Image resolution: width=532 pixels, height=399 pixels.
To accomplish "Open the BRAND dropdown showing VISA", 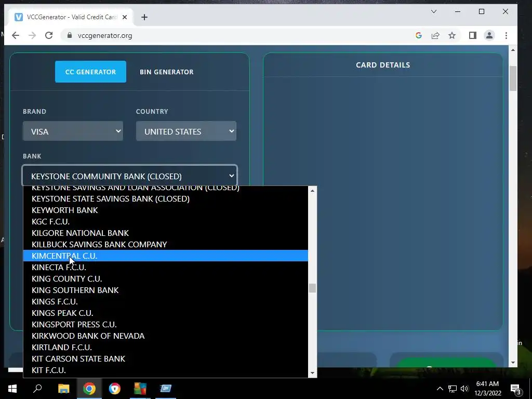I will (73, 131).
